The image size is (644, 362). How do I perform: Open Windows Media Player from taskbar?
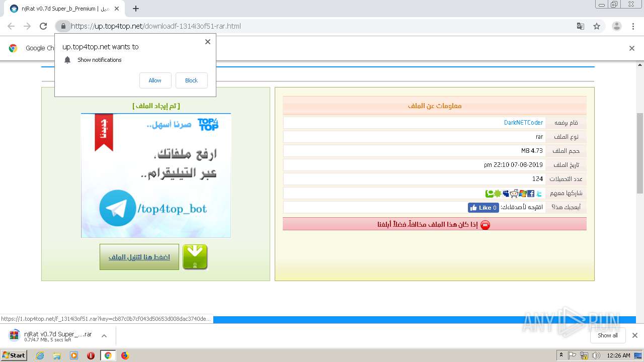click(74, 355)
